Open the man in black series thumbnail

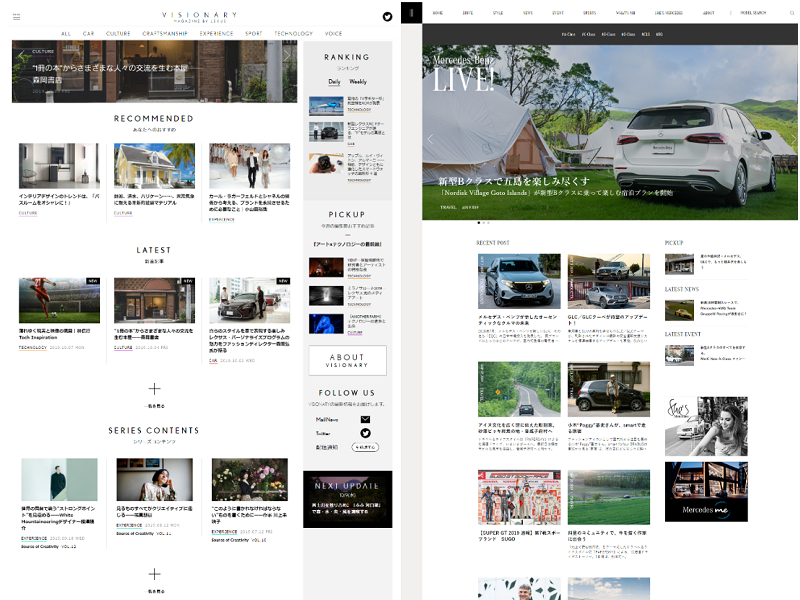click(x=59, y=479)
